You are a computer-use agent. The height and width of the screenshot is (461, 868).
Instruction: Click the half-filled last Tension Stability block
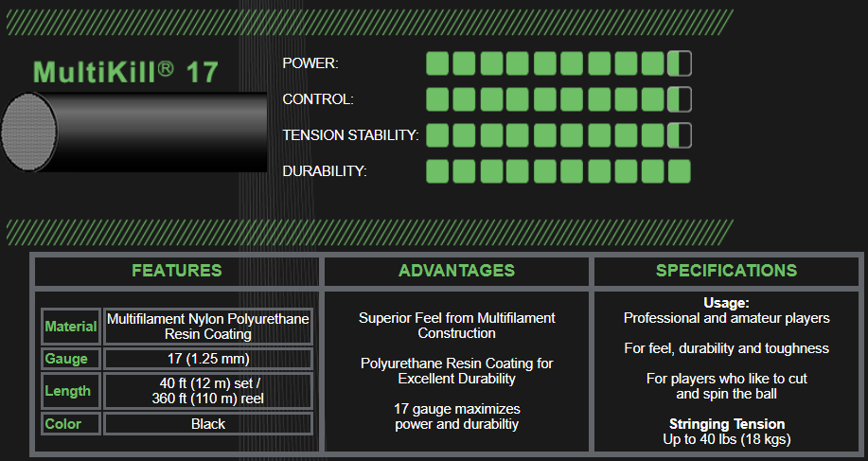click(x=679, y=135)
